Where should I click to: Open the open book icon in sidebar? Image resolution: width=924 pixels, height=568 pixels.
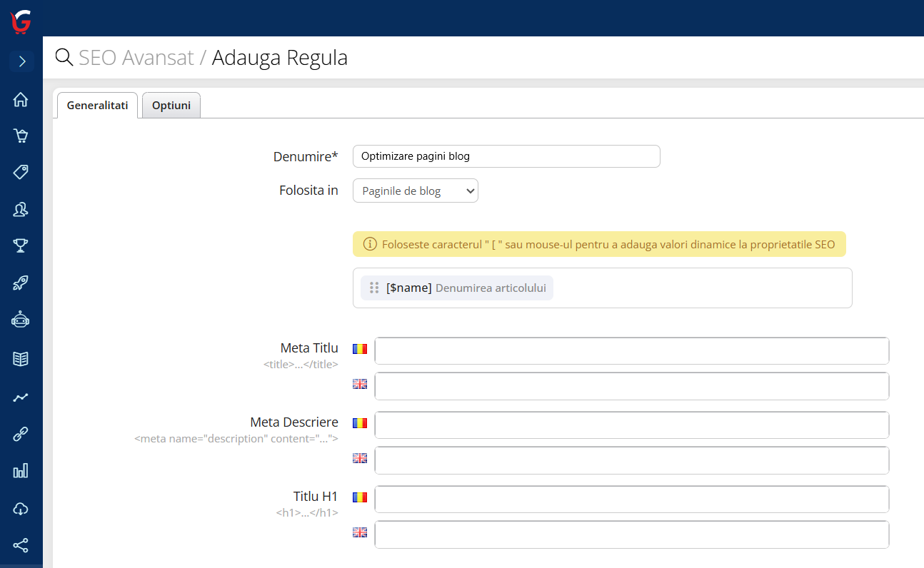pos(21,359)
